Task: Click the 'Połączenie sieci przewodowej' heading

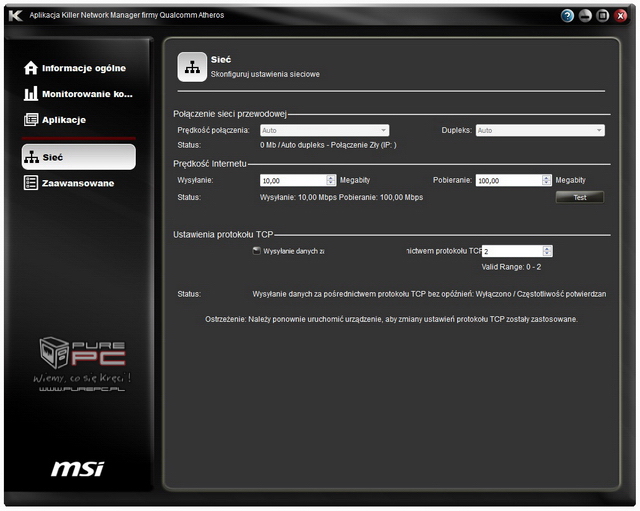Action: [x=230, y=114]
